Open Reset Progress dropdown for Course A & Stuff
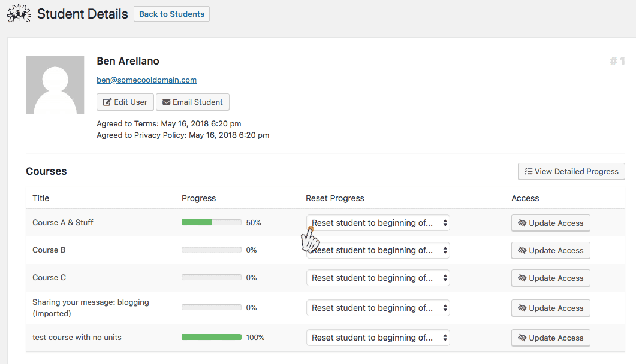 378,223
